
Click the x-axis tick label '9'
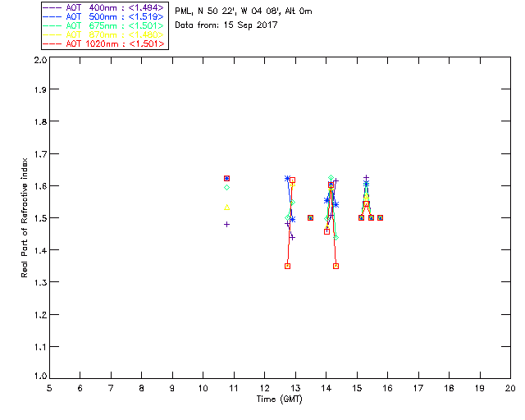[172, 388]
